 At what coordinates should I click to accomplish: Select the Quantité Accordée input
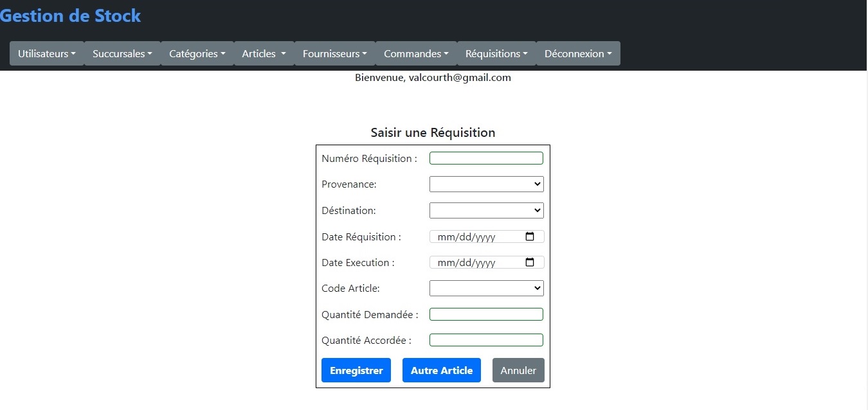pos(486,340)
